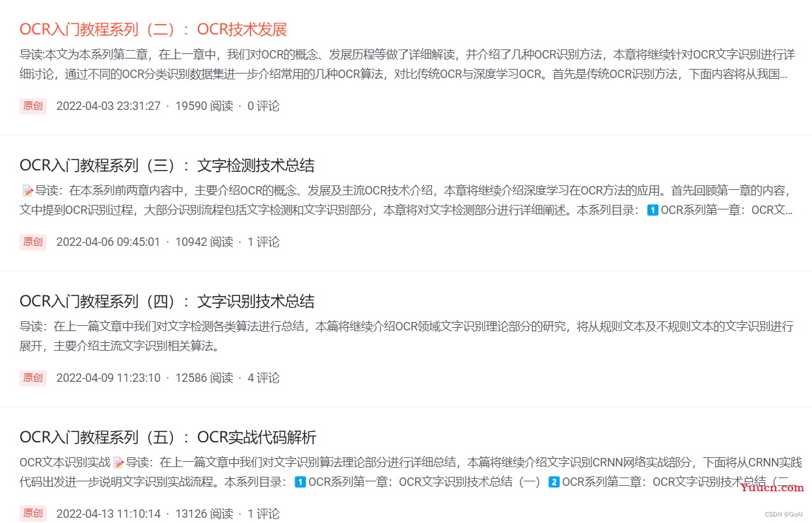Screen dimensions: 812x523
Task: Click the 12586 阅读 view count
Action: point(204,378)
